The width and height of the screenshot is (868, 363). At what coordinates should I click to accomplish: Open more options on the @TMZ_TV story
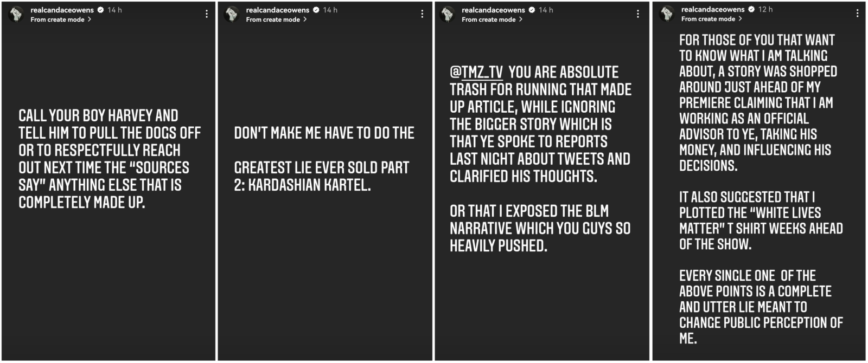(x=638, y=14)
